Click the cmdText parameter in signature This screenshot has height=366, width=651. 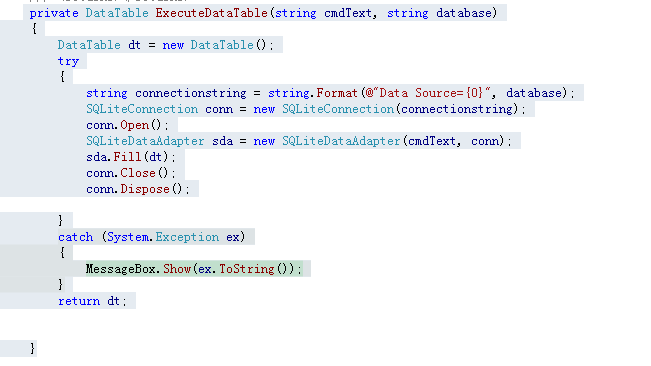tap(348, 13)
